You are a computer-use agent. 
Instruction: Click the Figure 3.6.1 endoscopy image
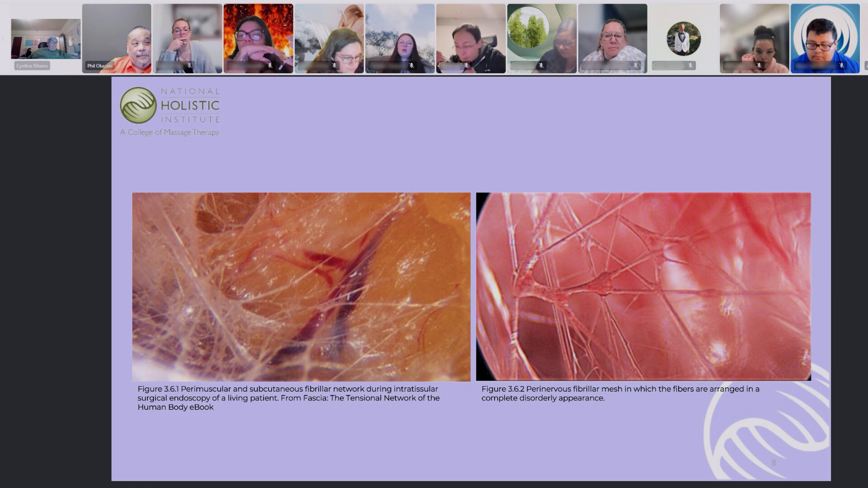(301, 287)
